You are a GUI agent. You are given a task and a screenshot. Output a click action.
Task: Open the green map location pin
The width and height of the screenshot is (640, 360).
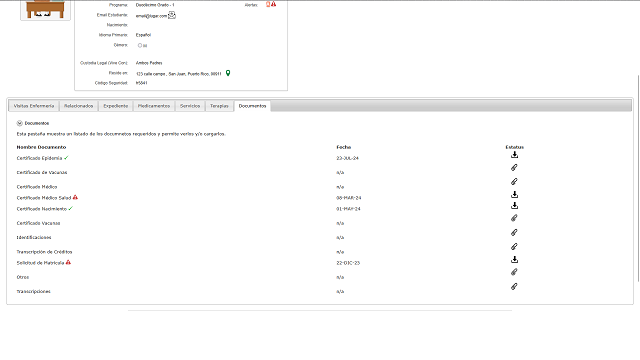[x=228, y=73]
